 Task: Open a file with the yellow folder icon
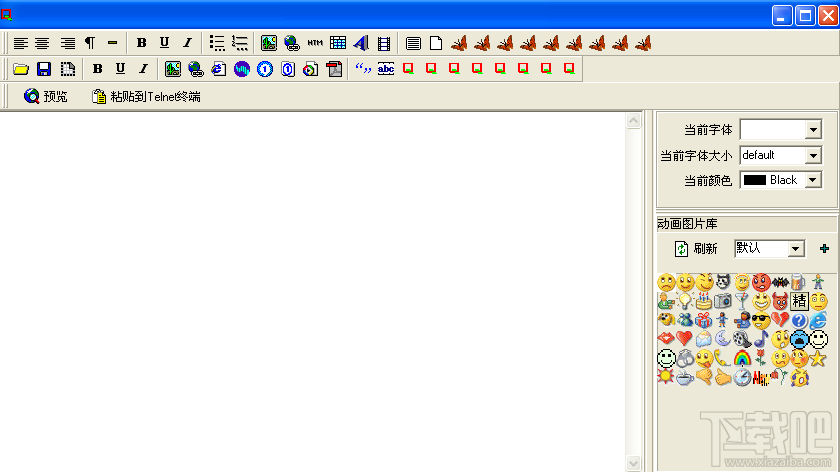(21, 69)
